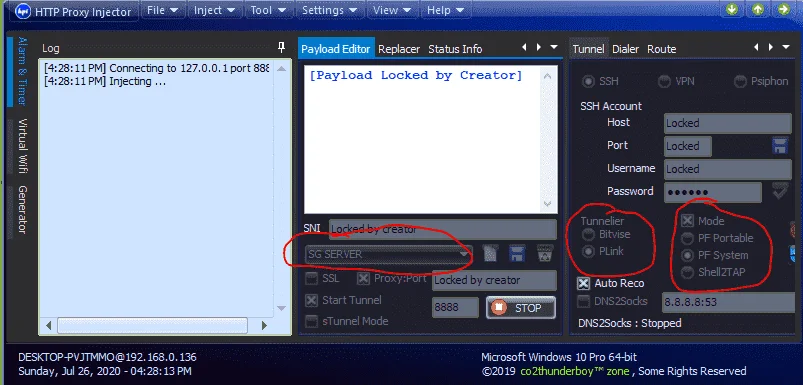The height and width of the screenshot is (385, 803).
Task: Toggle the Mode checkbox
Action: [687, 221]
